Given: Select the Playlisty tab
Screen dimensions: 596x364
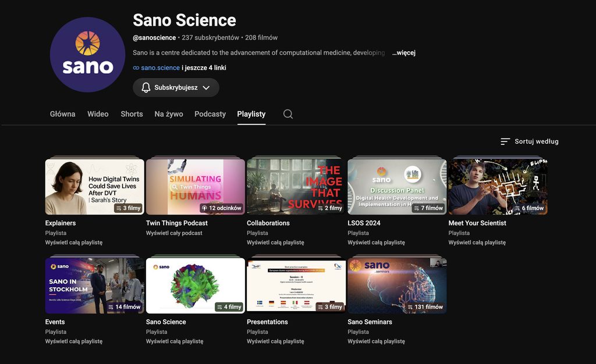Looking at the screenshot, I should [x=251, y=114].
